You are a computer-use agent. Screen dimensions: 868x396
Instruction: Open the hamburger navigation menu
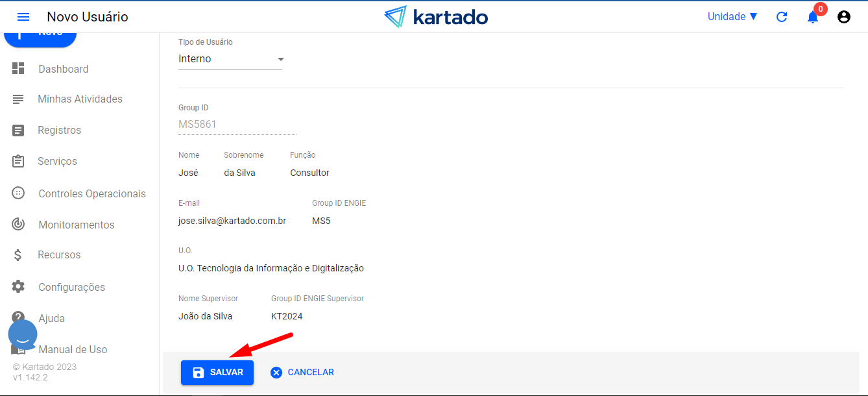coord(23,17)
